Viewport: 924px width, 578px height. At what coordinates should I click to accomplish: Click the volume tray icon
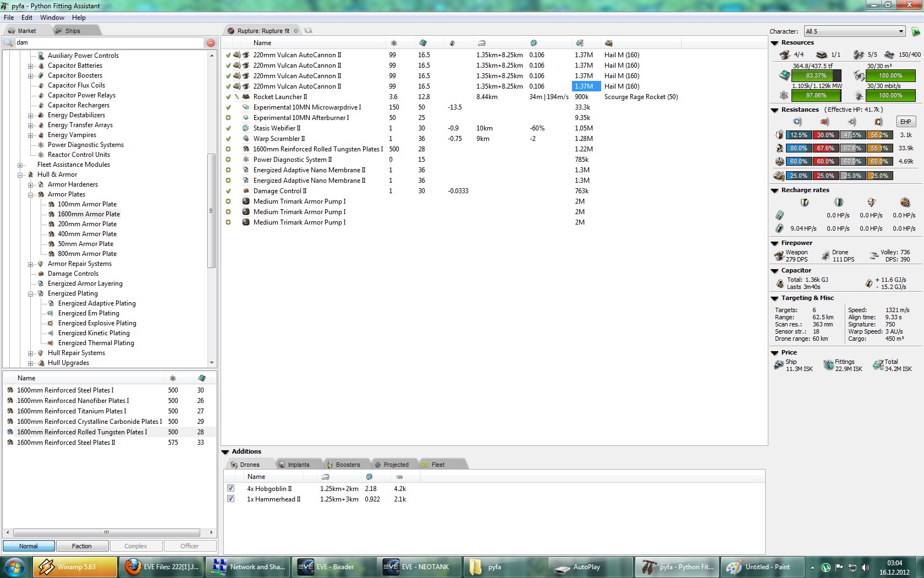(865, 568)
